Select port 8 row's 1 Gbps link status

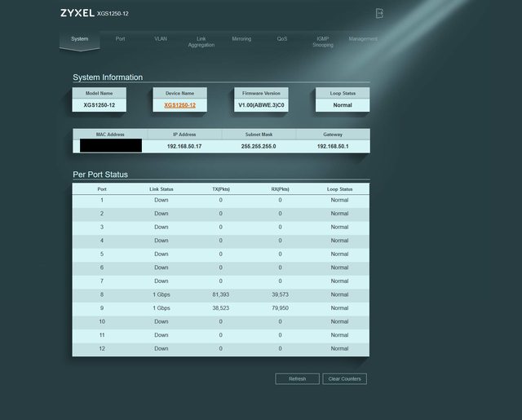point(161,294)
